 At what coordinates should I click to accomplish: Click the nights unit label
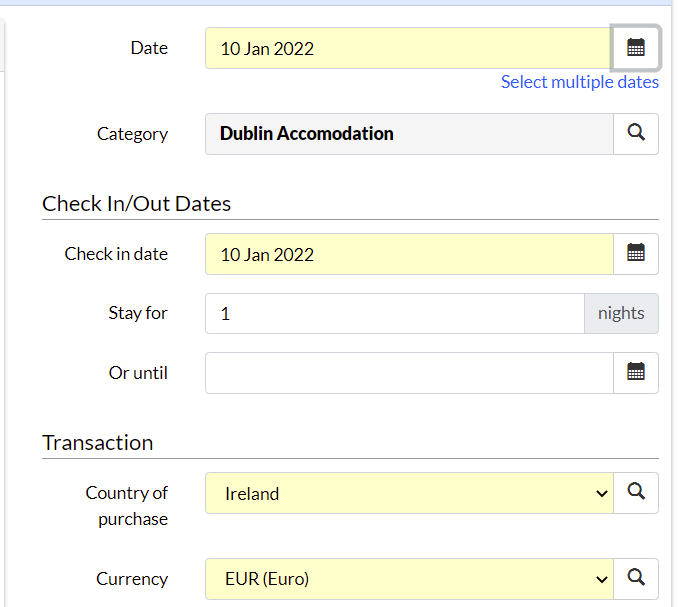coord(621,313)
